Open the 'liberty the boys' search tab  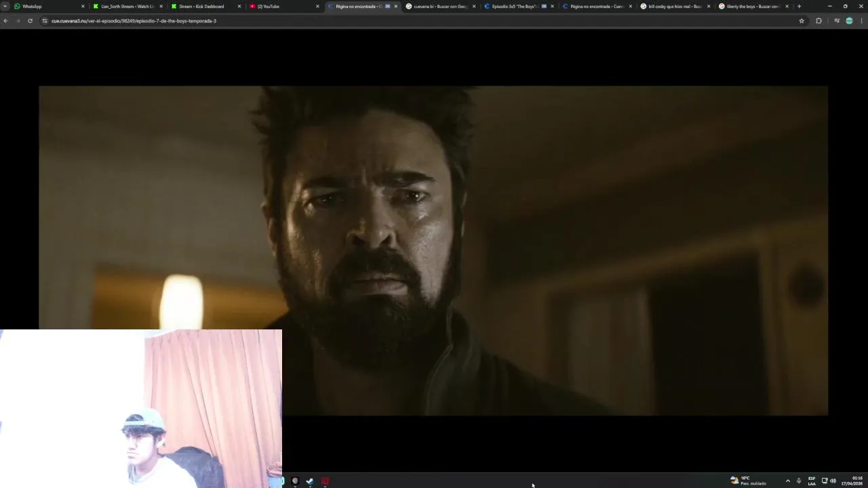click(x=751, y=6)
